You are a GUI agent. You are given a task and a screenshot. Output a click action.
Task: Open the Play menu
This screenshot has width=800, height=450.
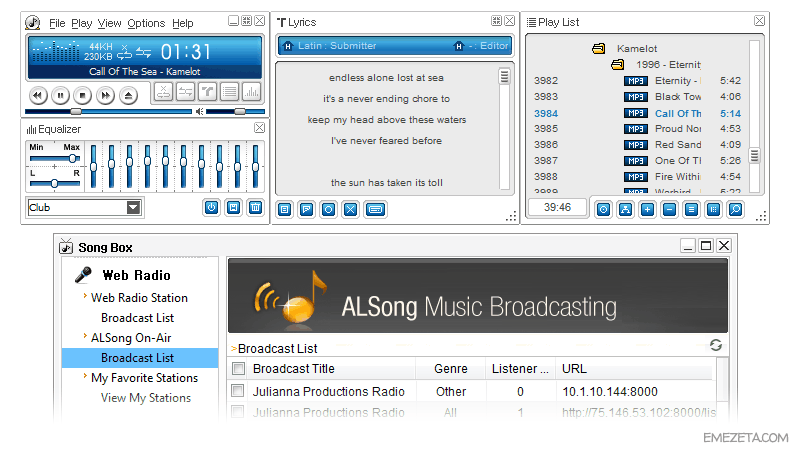(82, 23)
